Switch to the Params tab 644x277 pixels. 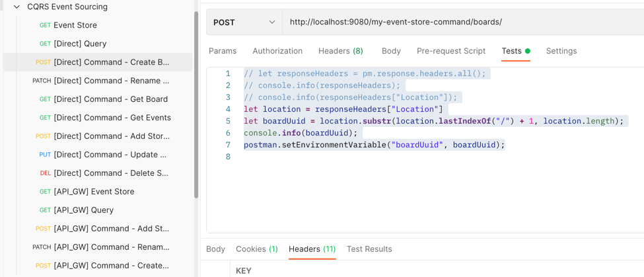click(x=223, y=51)
